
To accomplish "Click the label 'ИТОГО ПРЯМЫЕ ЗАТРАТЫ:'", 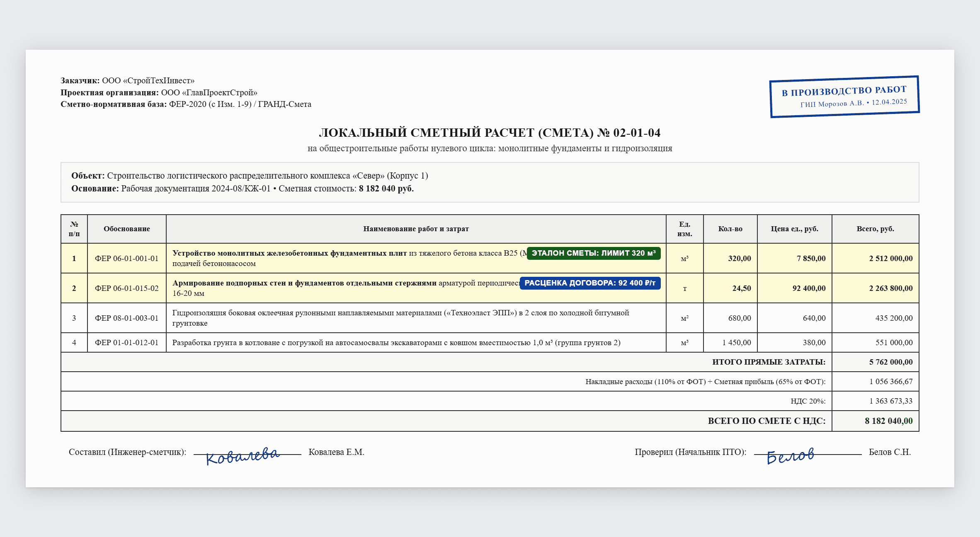I will (x=769, y=362).
